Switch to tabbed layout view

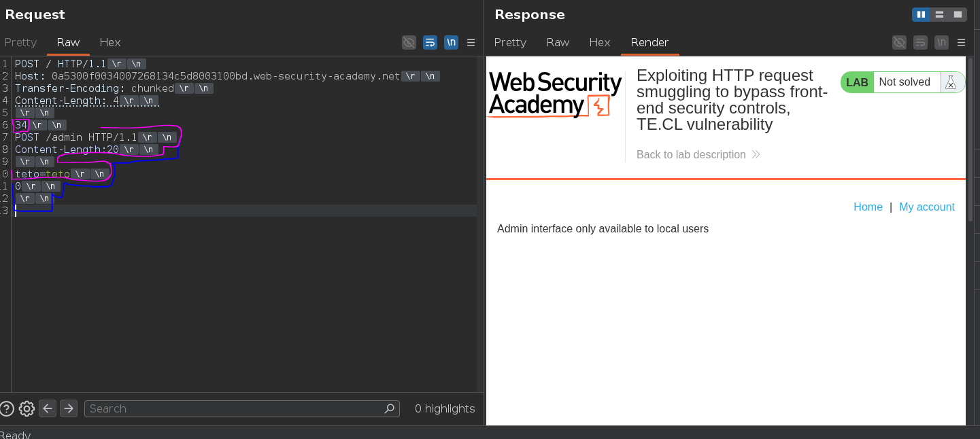tap(958, 14)
